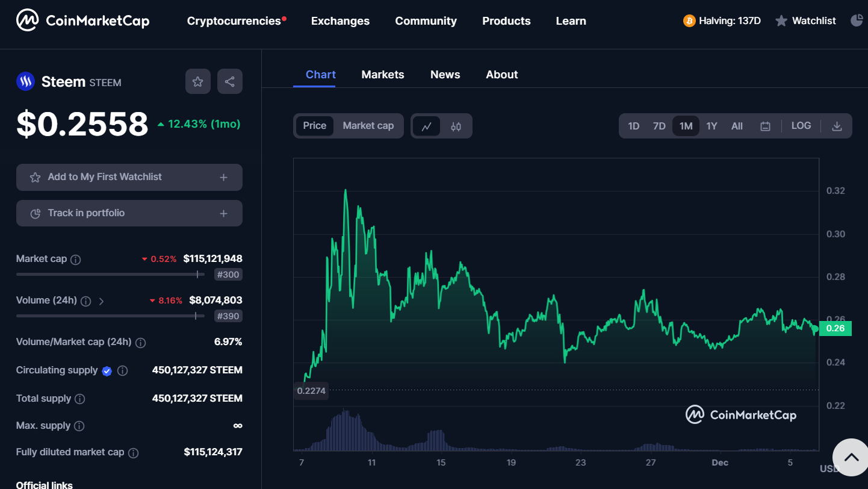Open the portfolio pie icon in header

857,21
